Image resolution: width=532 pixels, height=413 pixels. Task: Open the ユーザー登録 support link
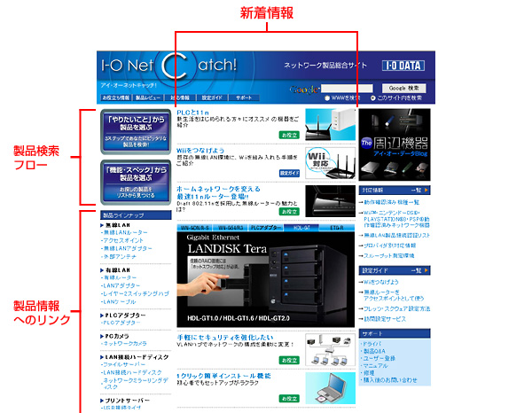pos(379,358)
